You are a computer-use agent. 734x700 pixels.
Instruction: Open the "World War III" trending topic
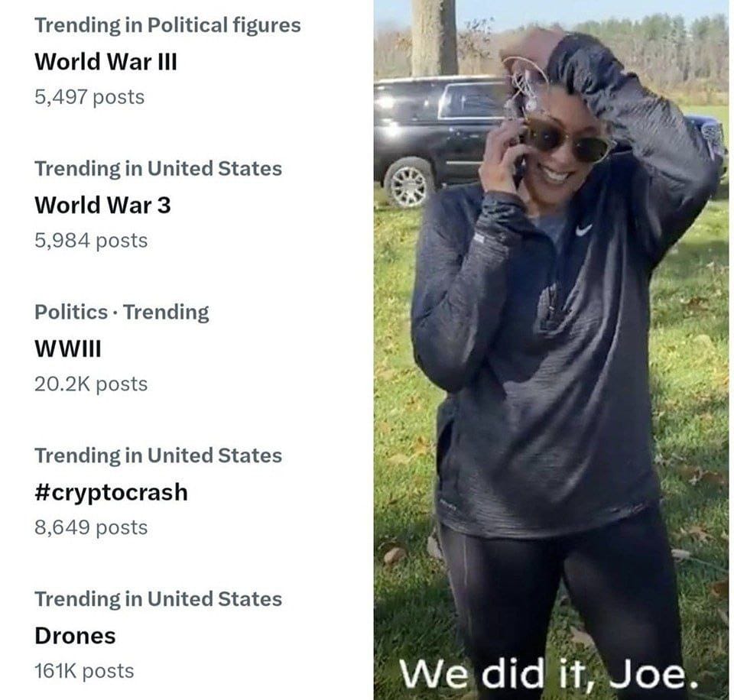coord(106,62)
